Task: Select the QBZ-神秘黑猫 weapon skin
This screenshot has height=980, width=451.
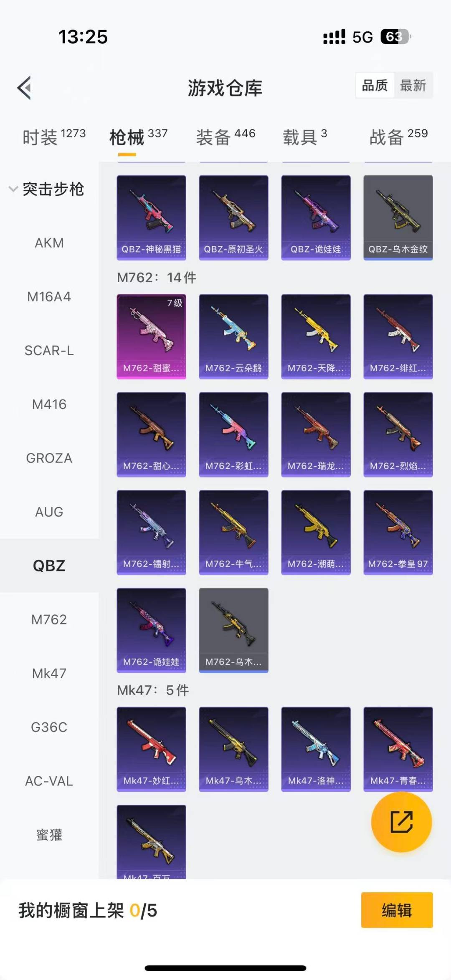Action: point(151,217)
